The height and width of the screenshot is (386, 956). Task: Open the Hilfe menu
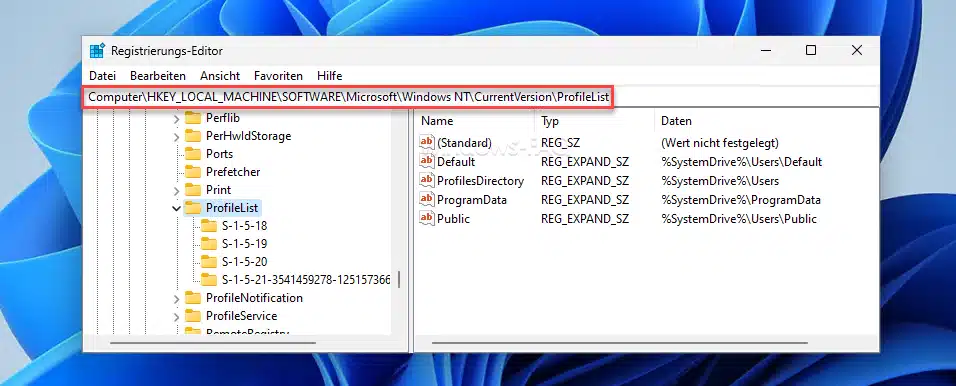pyautogui.click(x=330, y=76)
